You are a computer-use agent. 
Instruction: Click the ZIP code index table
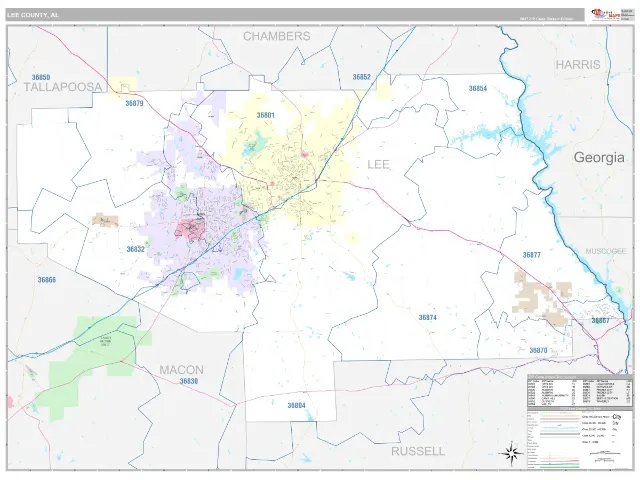point(580,390)
